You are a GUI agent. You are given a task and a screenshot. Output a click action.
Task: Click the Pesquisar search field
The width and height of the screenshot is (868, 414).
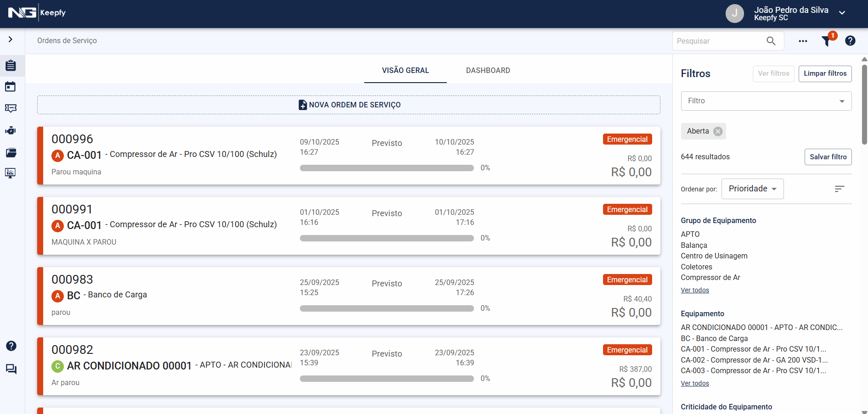pyautogui.click(x=719, y=41)
